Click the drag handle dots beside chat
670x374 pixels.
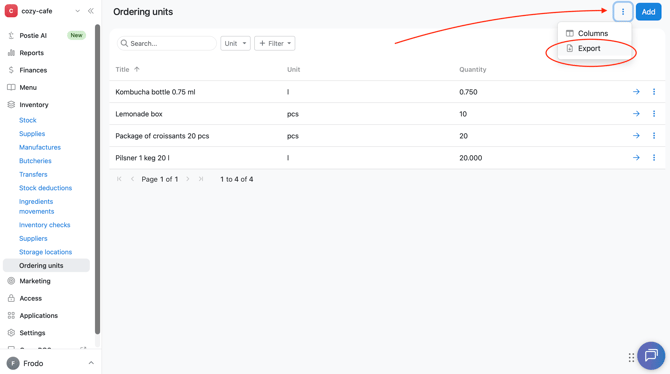point(631,358)
